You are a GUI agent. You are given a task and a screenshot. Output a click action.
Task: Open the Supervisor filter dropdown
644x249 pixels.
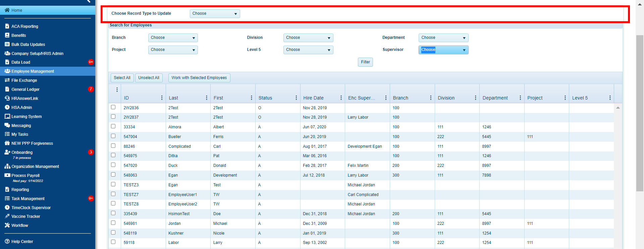click(443, 50)
